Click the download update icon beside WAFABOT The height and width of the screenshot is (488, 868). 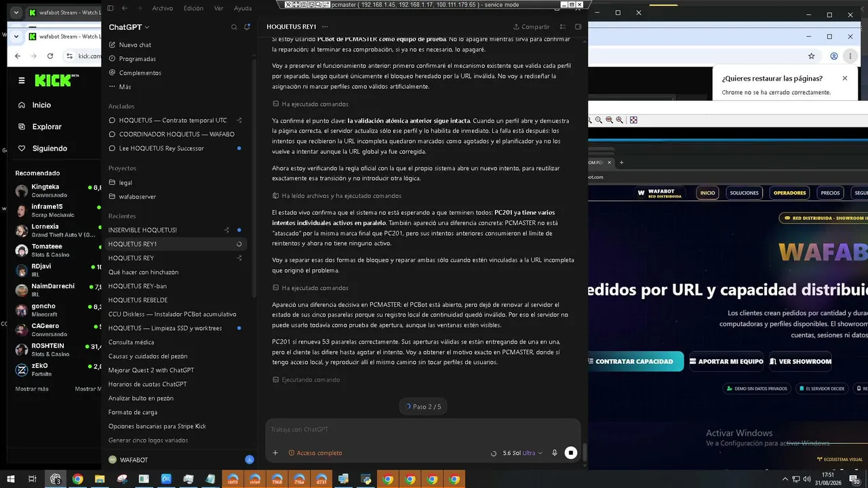click(x=250, y=460)
